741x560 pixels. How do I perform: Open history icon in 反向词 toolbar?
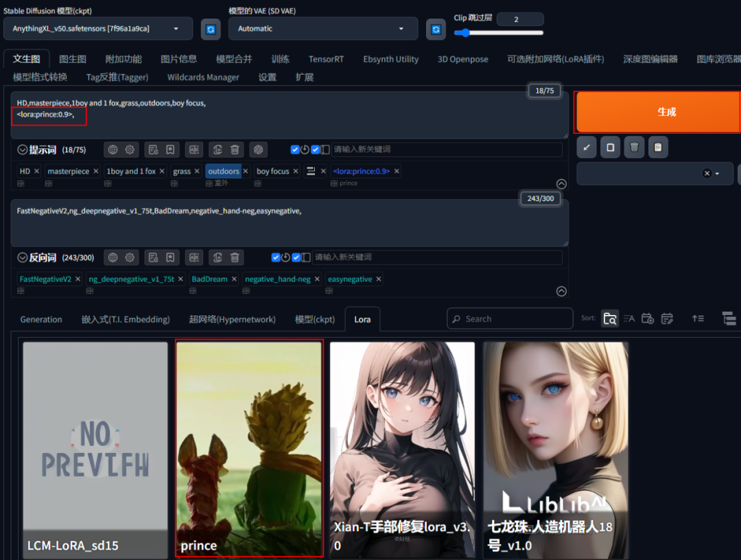153,257
